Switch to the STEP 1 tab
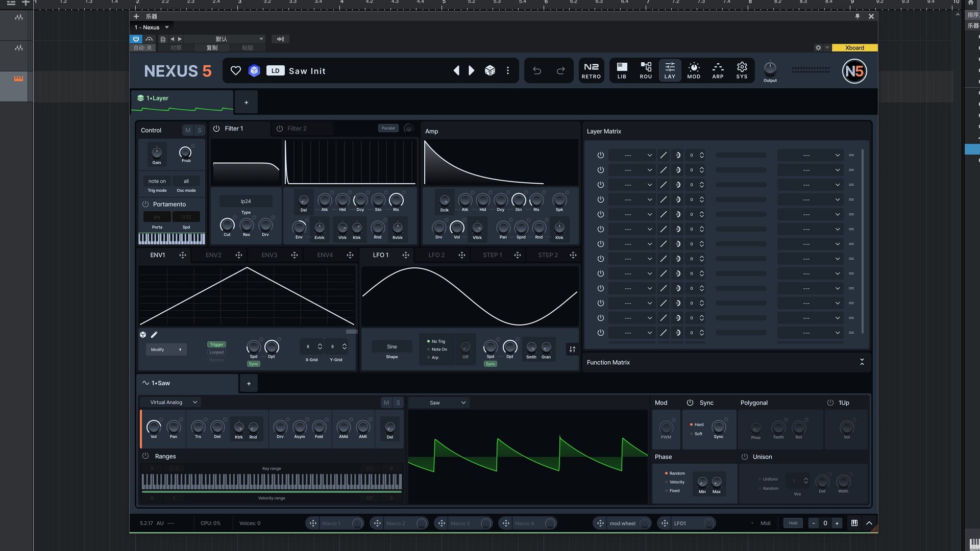Image resolution: width=980 pixels, height=551 pixels. point(493,255)
